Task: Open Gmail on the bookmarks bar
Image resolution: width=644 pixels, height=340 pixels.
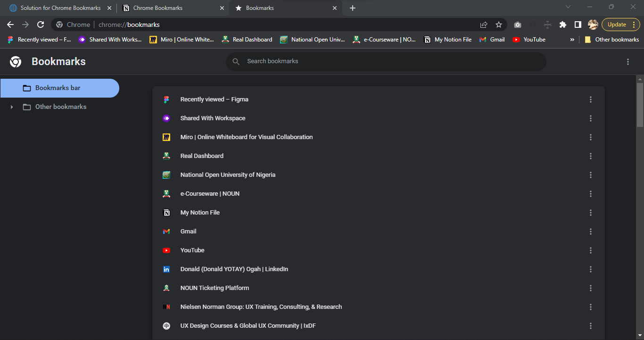Action: pyautogui.click(x=492, y=40)
